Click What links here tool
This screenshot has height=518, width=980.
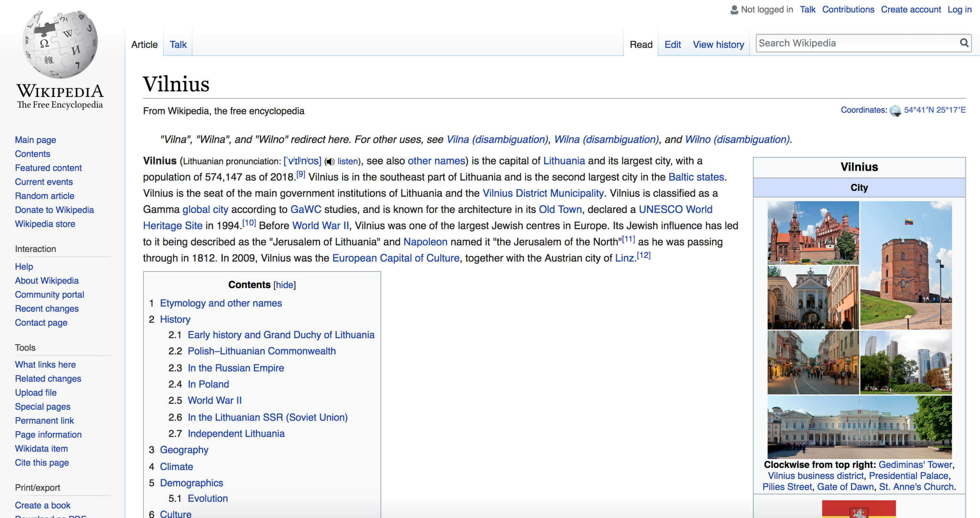[x=45, y=365]
